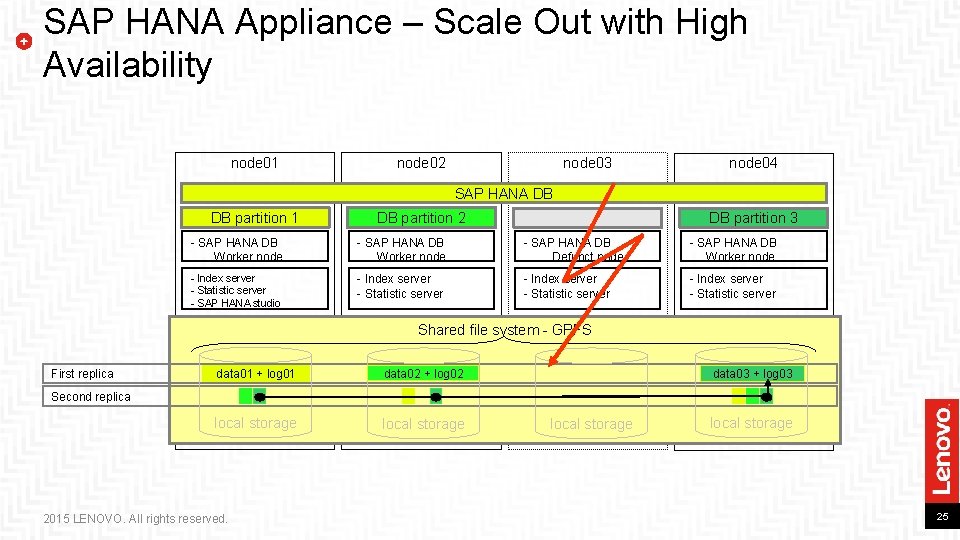This screenshot has height=540, width=960.
Task: Click node02's Index server text
Action: coord(398,279)
